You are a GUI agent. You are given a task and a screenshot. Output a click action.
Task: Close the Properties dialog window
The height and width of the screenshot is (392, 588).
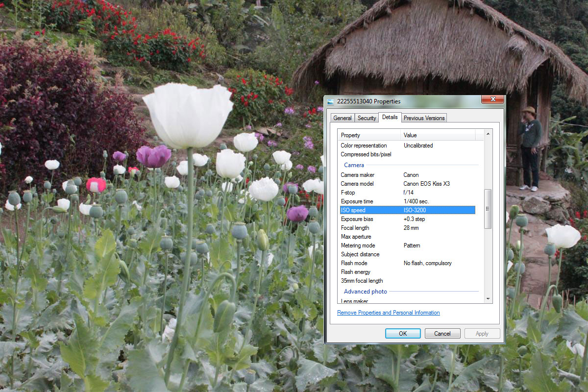click(492, 99)
